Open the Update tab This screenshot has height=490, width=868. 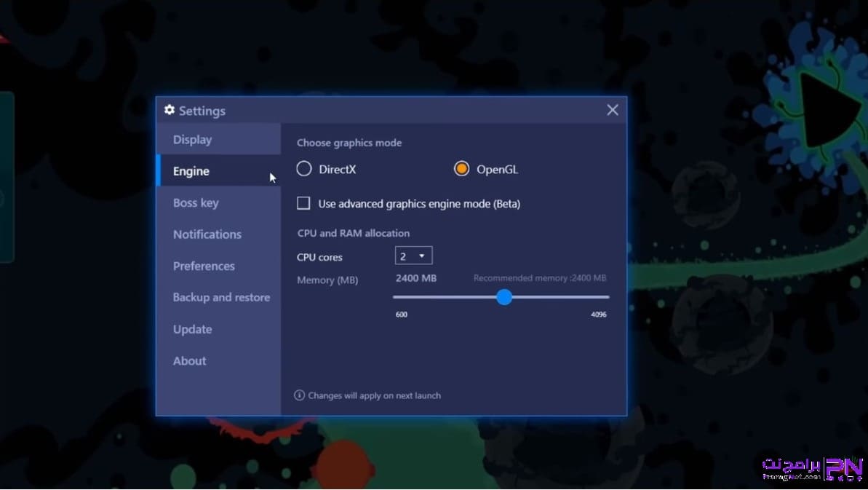click(x=219, y=329)
